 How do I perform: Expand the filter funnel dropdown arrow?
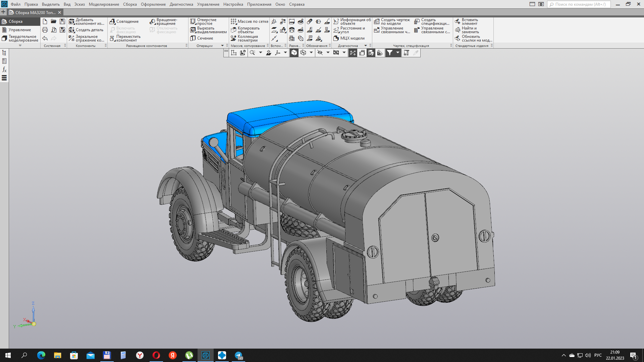point(398,53)
